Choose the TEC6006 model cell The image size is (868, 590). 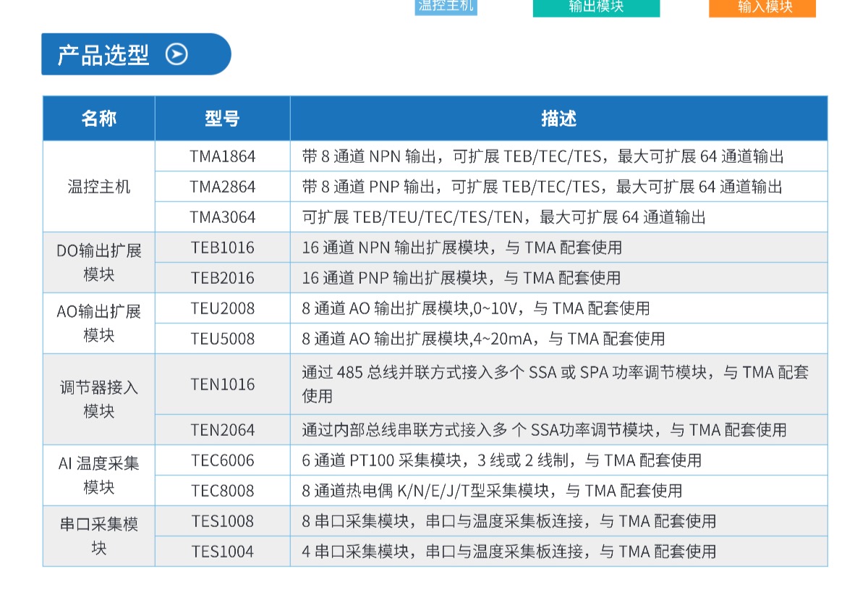(222, 460)
